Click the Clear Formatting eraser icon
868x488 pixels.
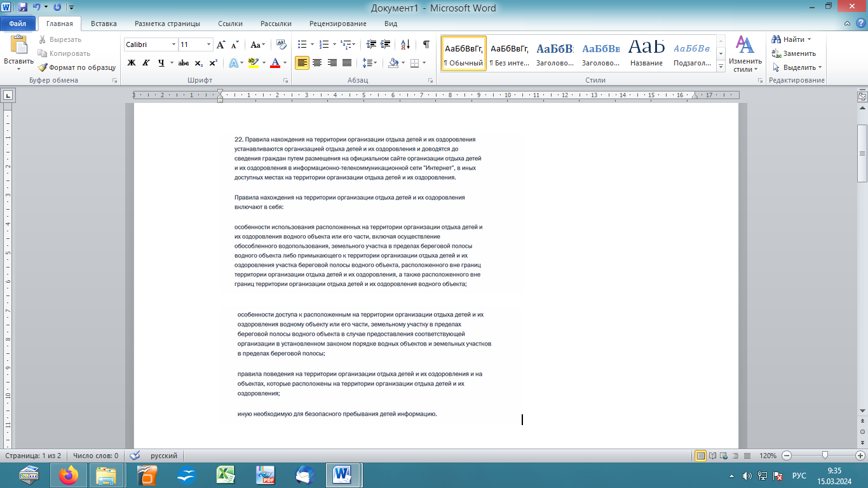(282, 44)
